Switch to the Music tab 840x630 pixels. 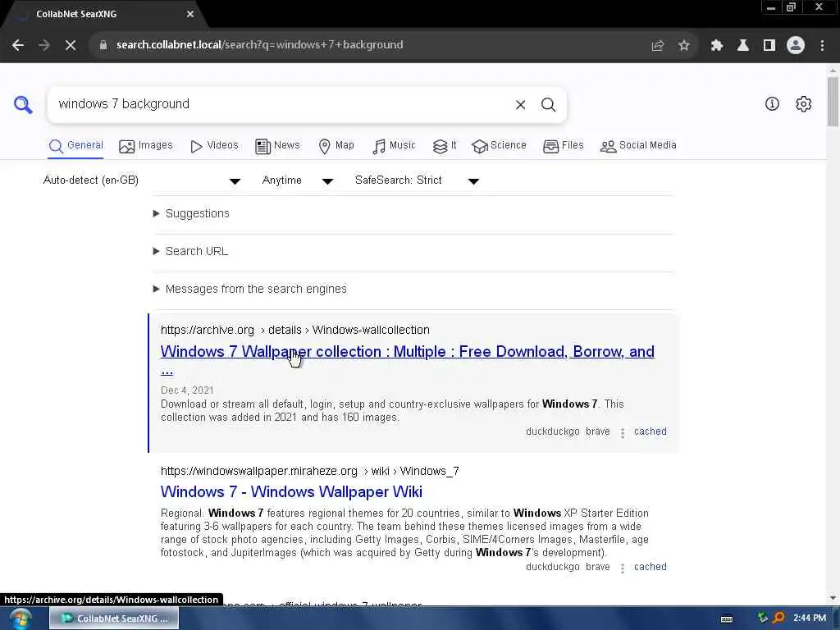click(x=394, y=146)
